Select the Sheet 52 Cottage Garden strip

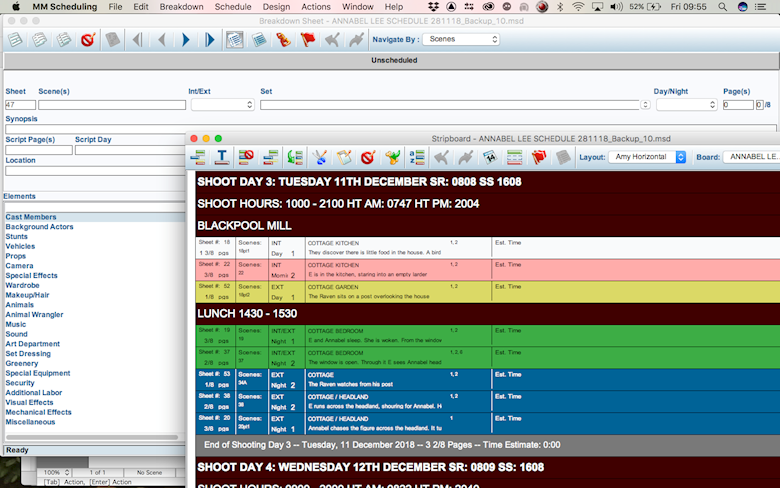pos(488,292)
